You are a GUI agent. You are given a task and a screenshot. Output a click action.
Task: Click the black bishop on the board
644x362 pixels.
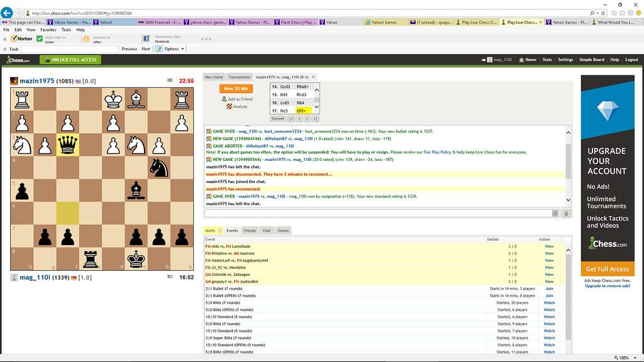pos(136,190)
